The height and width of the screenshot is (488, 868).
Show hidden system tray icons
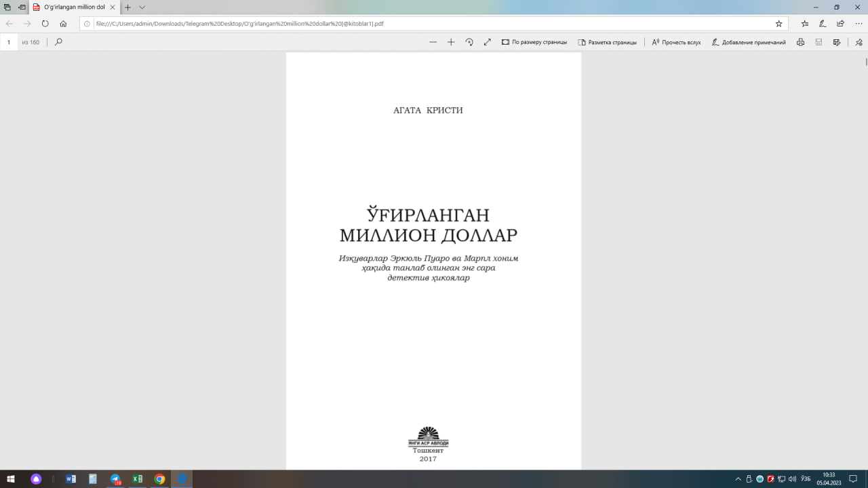coord(738,479)
